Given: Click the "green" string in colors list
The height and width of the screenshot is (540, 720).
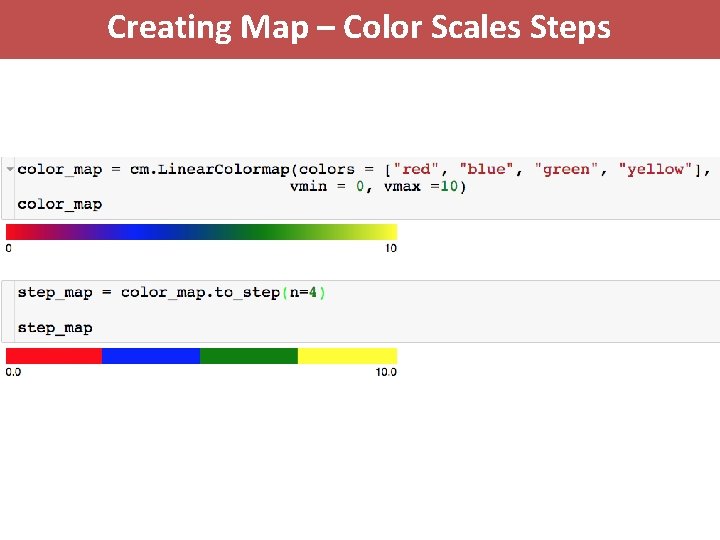Looking at the screenshot, I should tap(566, 169).
